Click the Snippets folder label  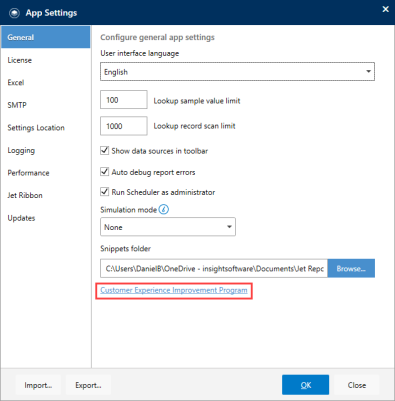tap(126, 249)
